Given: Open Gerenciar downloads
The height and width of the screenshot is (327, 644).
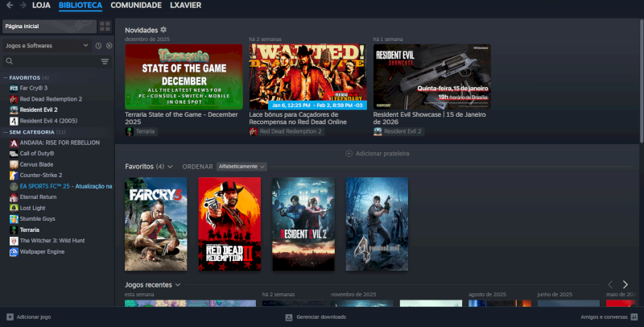Looking at the screenshot, I should click(x=316, y=317).
